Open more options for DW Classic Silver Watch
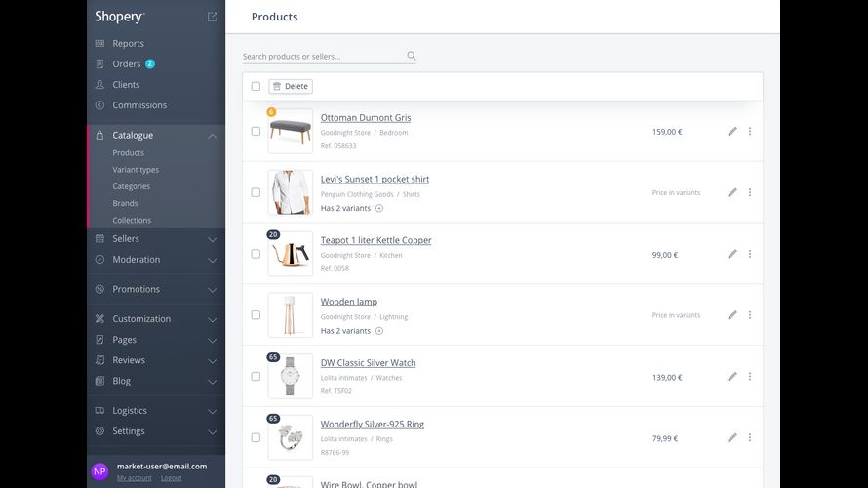This screenshot has width=868, height=488. coord(750,376)
